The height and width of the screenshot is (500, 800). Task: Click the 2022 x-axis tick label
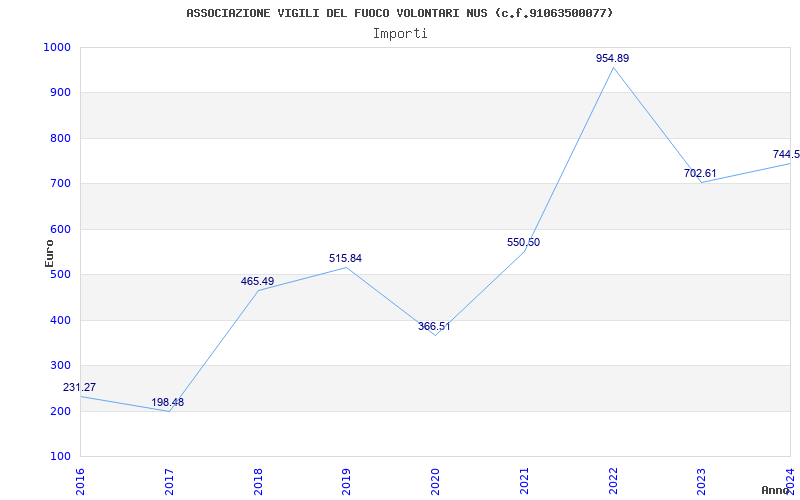[613, 481]
